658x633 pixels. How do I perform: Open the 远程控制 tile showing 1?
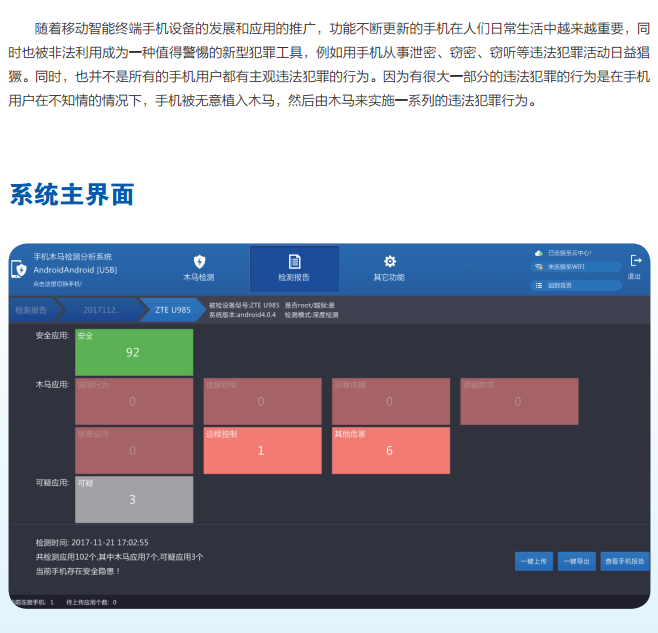pos(261,450)
